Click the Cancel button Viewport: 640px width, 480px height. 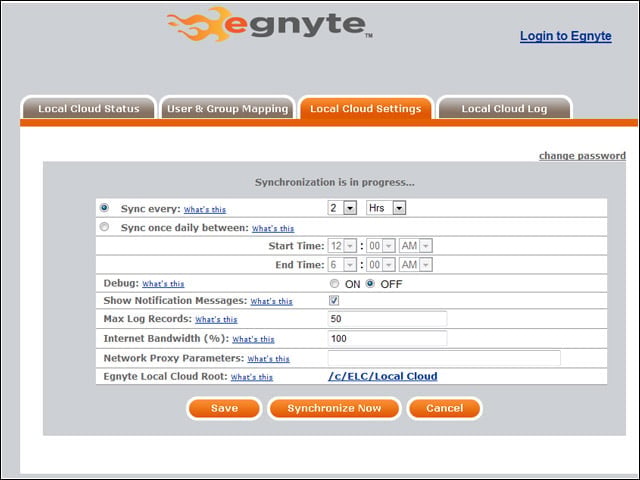444,408
